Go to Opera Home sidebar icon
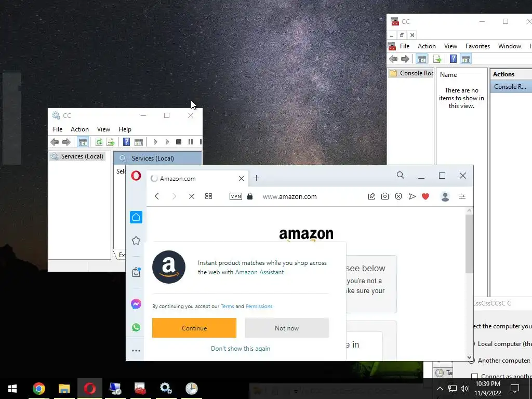Image resolution: width=532 pixels, height=399 pixels. (x=136, y=217)
